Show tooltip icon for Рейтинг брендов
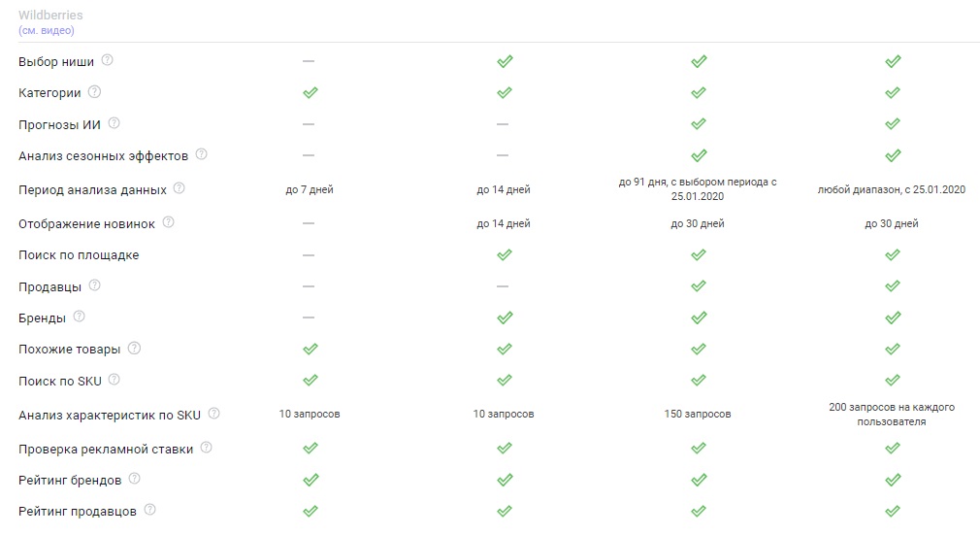This screenshot has height=535, width=980. pyautogui.click(x=135, y=479)
